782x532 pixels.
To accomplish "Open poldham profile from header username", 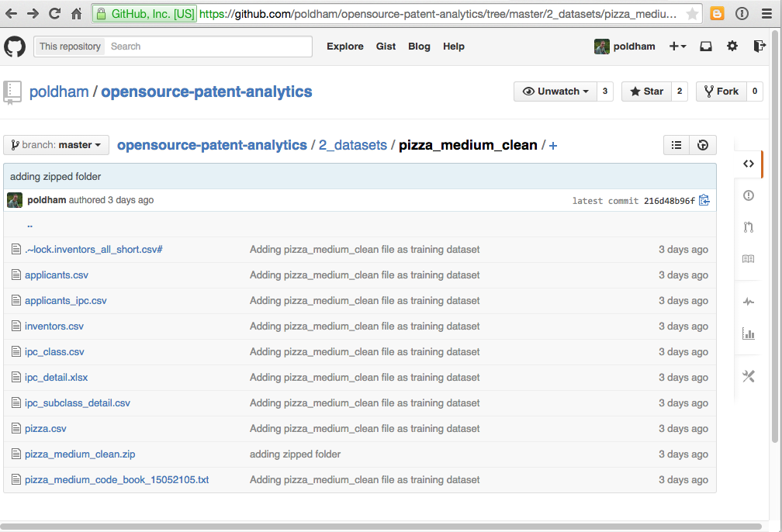I will 635,47.
